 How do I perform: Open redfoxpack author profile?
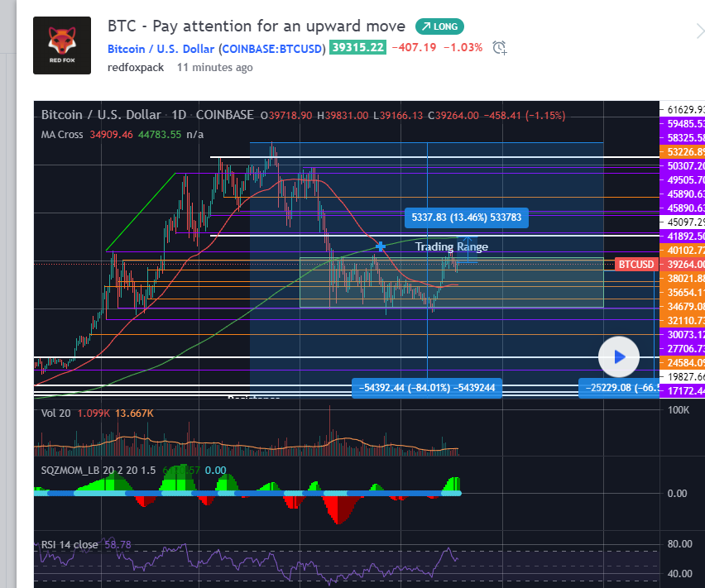pyautogui.click(x=136, y=68)
